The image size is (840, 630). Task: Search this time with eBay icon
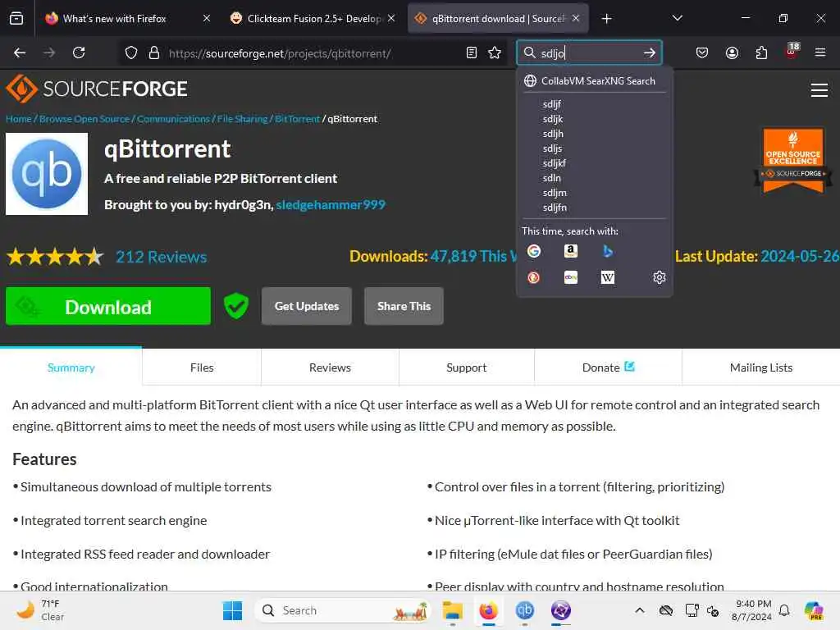pos(571,277)
